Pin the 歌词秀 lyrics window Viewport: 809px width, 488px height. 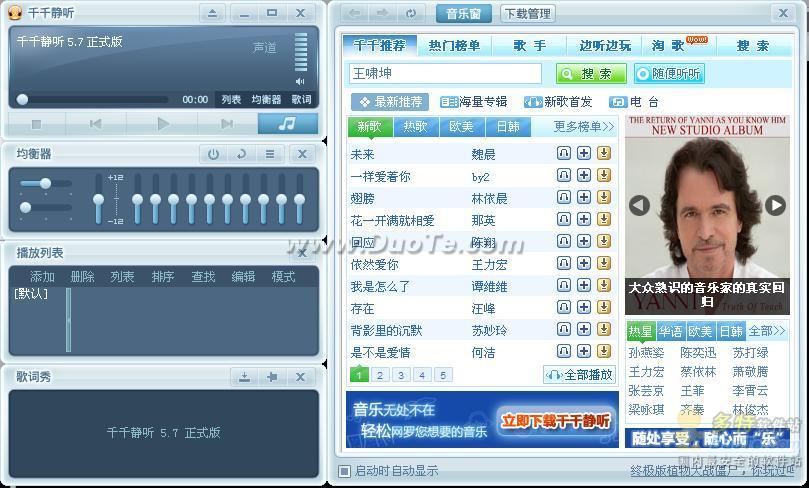[x=272, y=377]
